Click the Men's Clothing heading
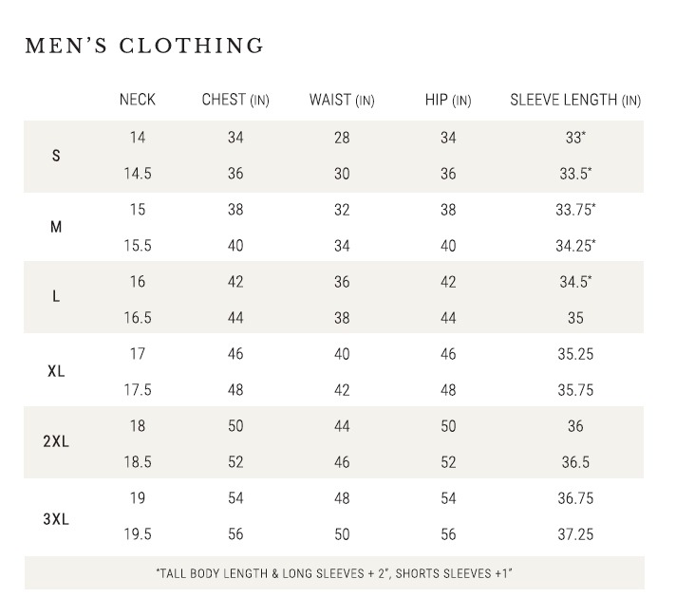This screenshot has height=616, width=676. (x=144, y=46)
